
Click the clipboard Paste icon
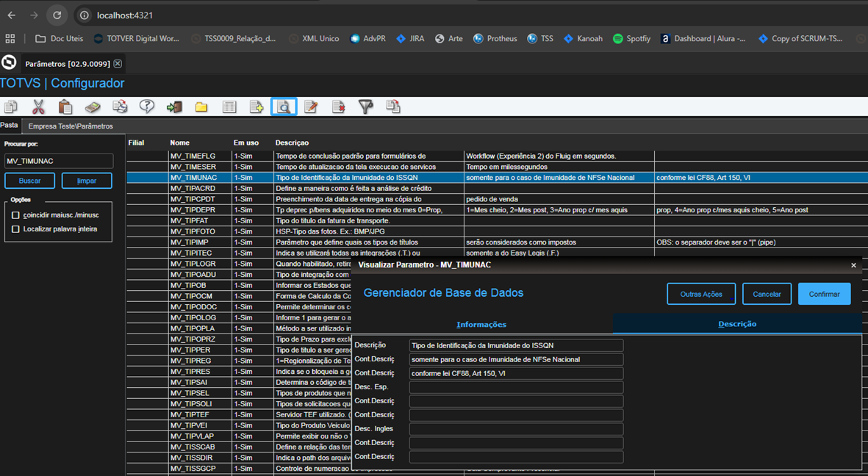click(x=65, y=107)
